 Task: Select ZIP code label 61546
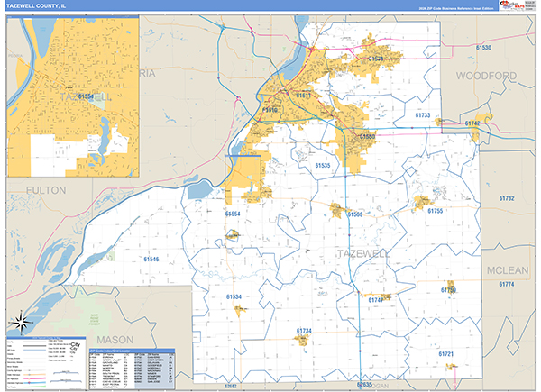click(x=151, y=260)
